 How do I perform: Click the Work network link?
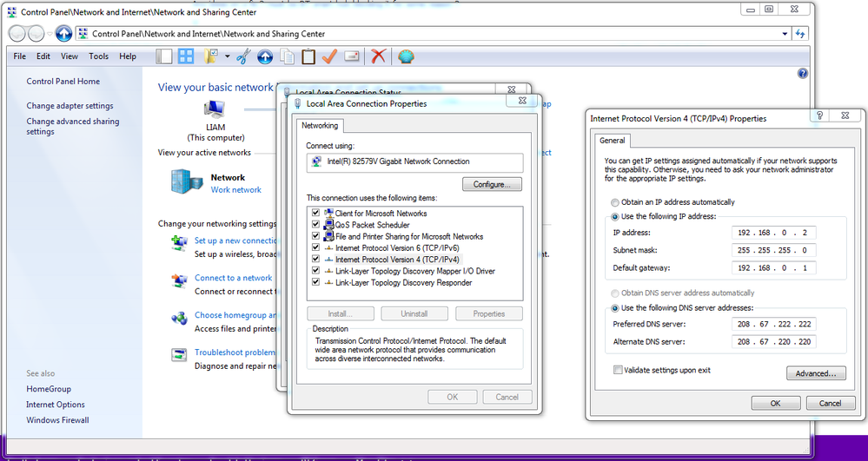[x=235, y=190]
